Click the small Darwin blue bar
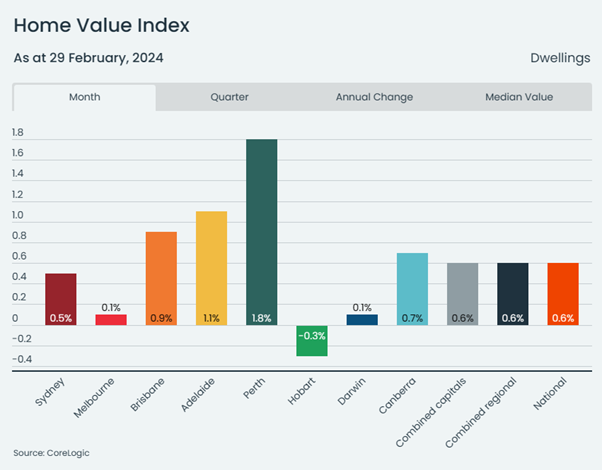The width and height of the screenshot is (602, 470). (362, 319)
